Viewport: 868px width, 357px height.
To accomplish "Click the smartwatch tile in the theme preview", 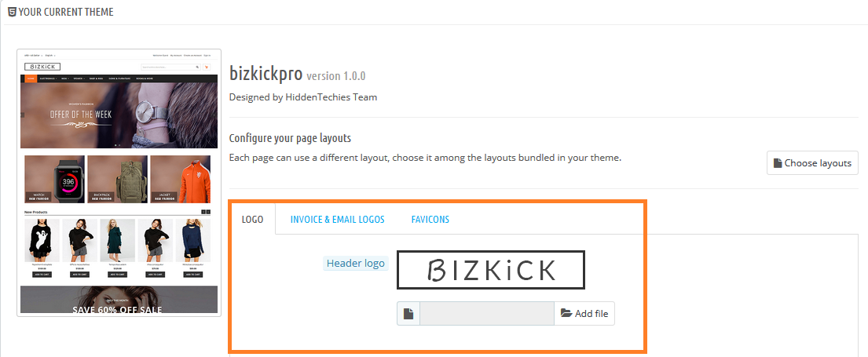I will (x=55, y=179).
